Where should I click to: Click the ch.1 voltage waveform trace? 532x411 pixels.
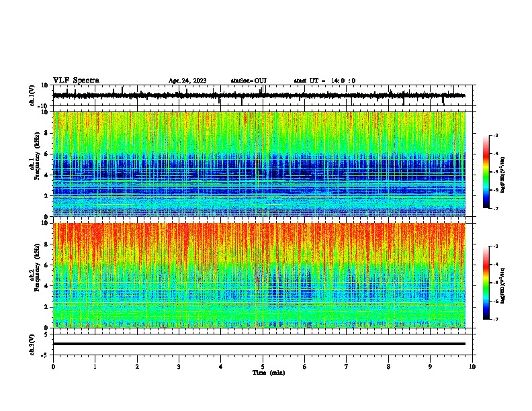259,95
